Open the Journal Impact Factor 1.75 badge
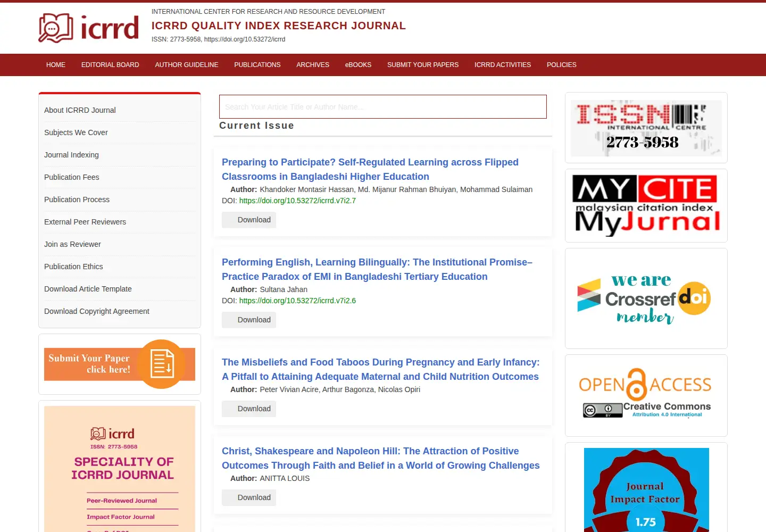 tap(646, 490)
